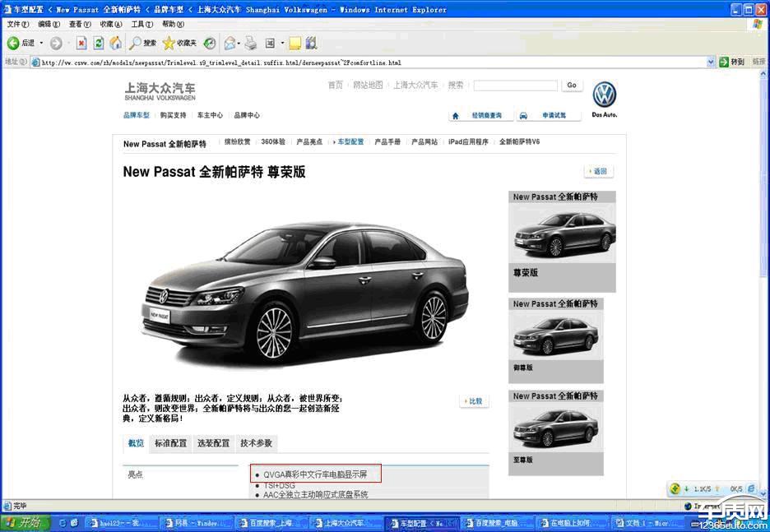The image size is (770, 532).
Task: Switch to the 选装配置 optional equipment tab
Action: click(x=213, y=443)
